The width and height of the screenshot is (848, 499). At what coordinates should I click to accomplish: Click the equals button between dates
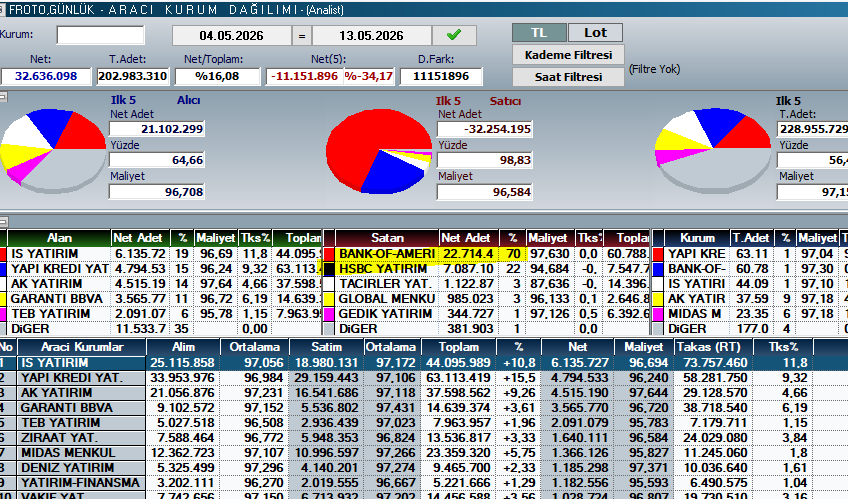(302, 36)
